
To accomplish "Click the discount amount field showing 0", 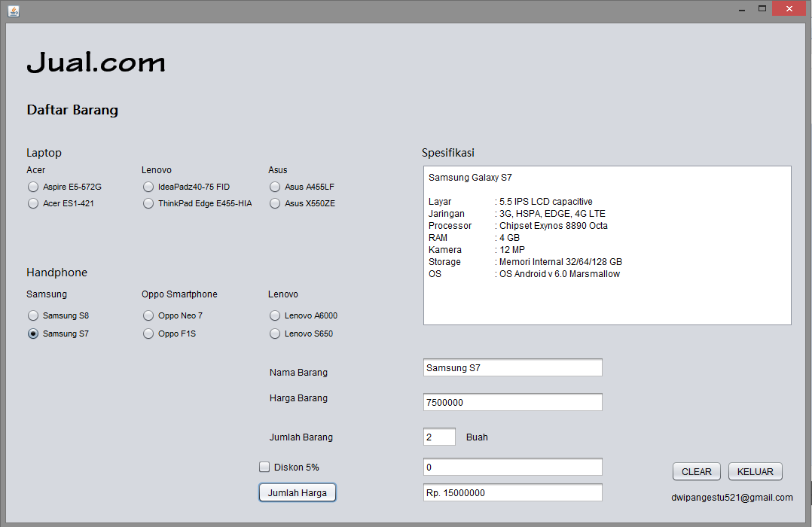I will 513,467.
